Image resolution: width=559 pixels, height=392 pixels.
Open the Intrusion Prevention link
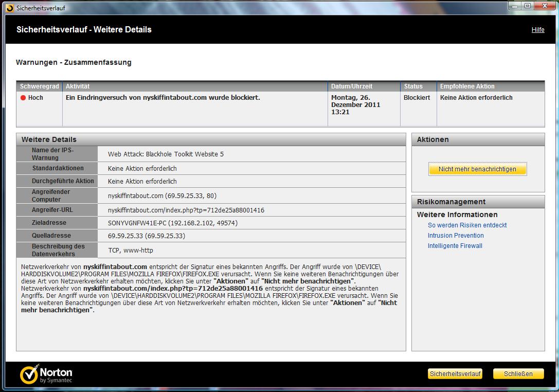click(456, 236)
